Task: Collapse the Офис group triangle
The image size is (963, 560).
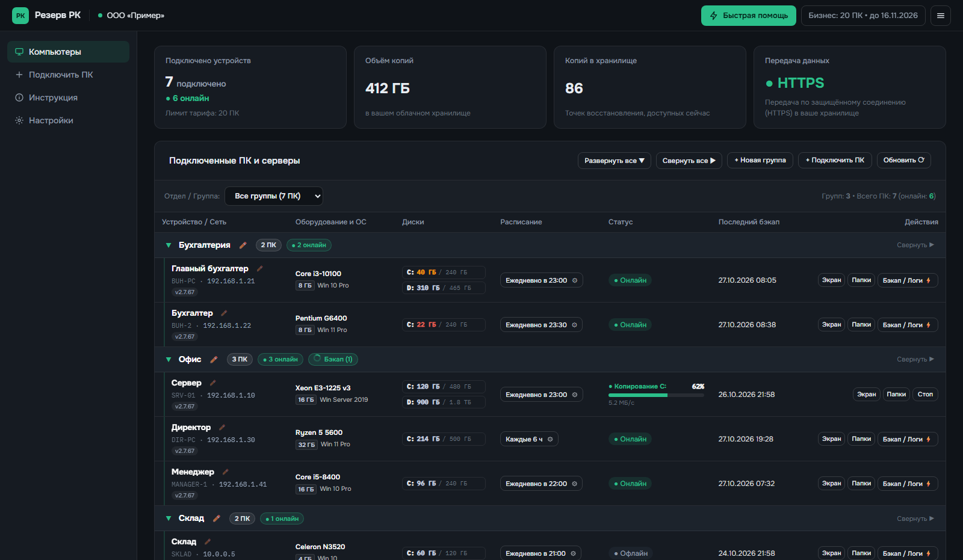Action: click(x=169, y=360)
